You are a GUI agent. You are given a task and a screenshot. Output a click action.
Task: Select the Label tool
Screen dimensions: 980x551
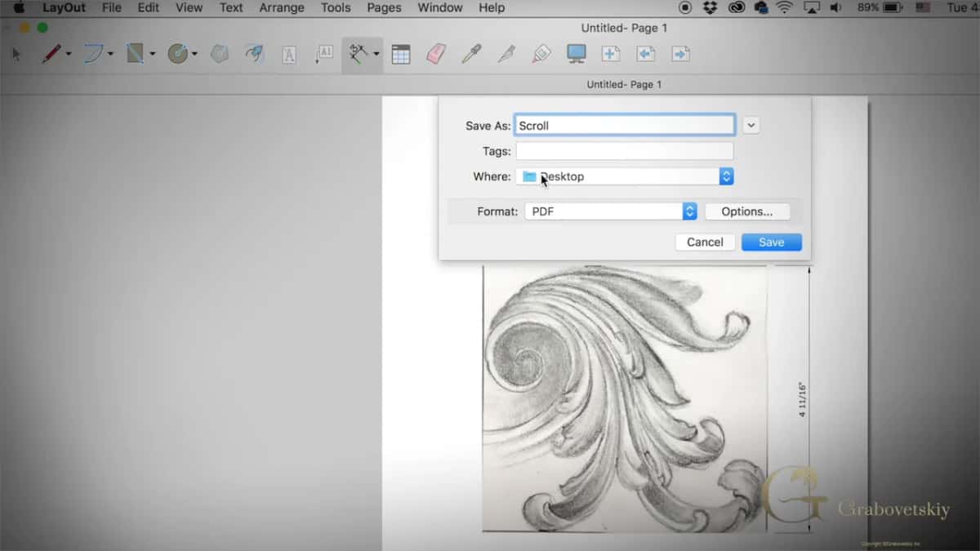[323, 55]
